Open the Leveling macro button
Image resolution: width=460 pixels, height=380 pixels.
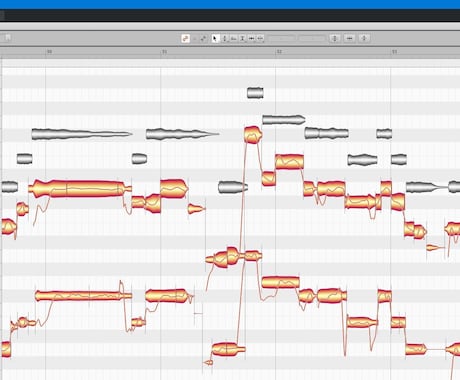364,39
